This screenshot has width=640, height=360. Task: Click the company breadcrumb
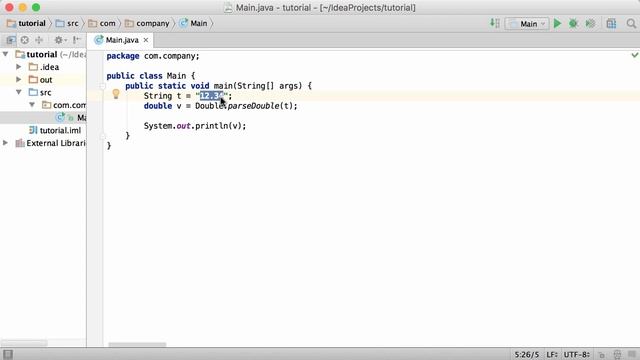coord(147,24)
